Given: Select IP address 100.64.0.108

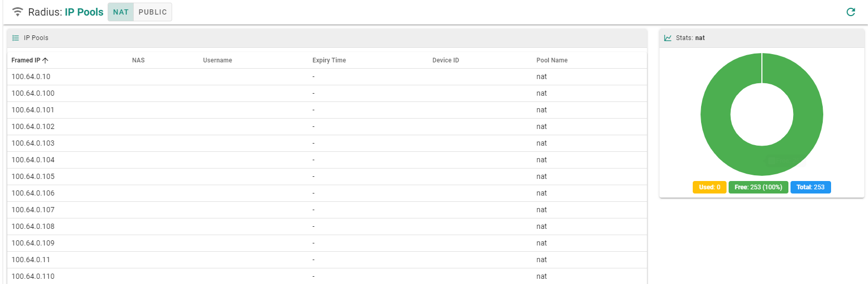Looking at the screenshot, I should (33, 226).
